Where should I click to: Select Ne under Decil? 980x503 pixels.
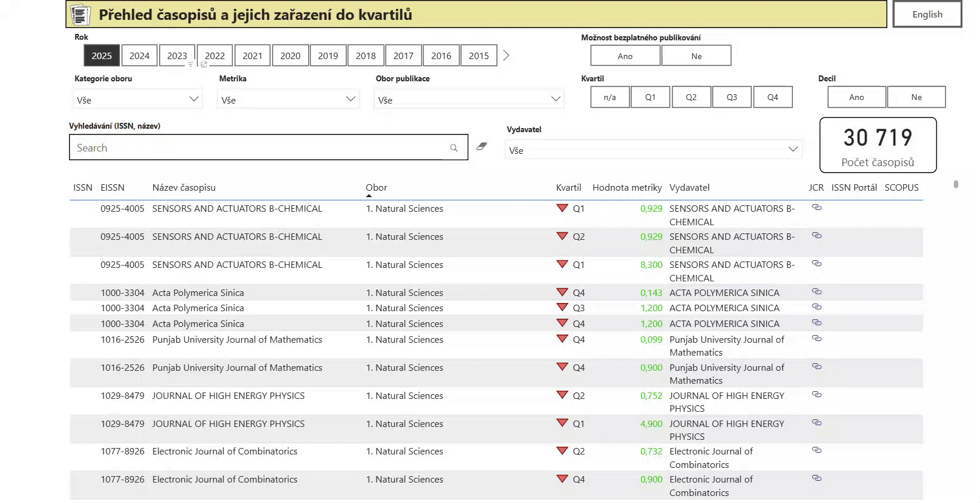pyautogui.click(x=916, y=97)
